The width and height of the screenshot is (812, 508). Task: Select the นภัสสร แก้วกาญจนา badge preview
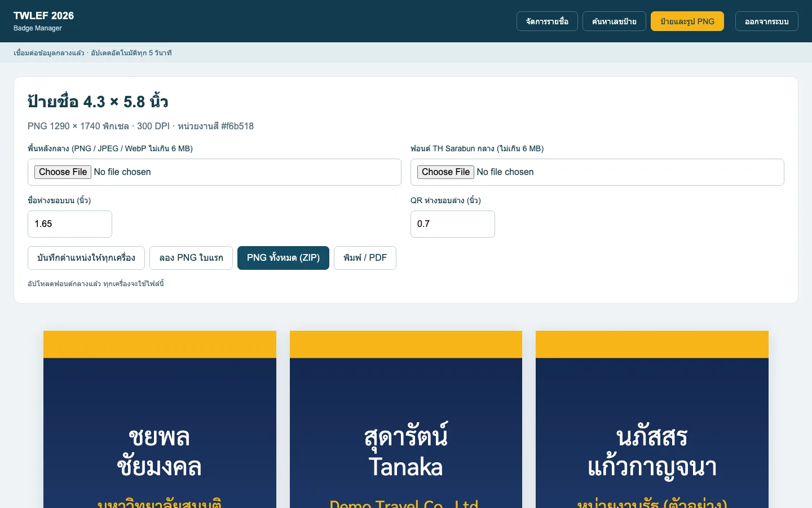point(652,419)
